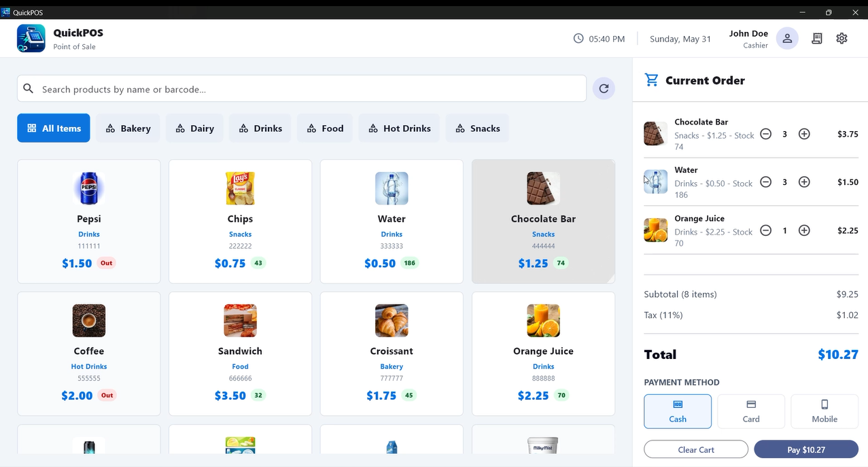Increase Water quantity with plus
Screen dimensions: 868x467
pos(804,182)
